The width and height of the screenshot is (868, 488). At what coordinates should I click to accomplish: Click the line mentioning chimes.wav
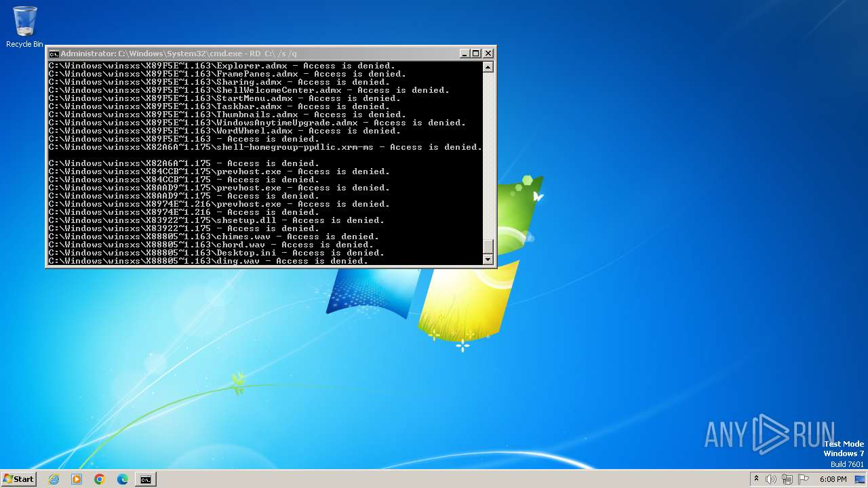214,237
